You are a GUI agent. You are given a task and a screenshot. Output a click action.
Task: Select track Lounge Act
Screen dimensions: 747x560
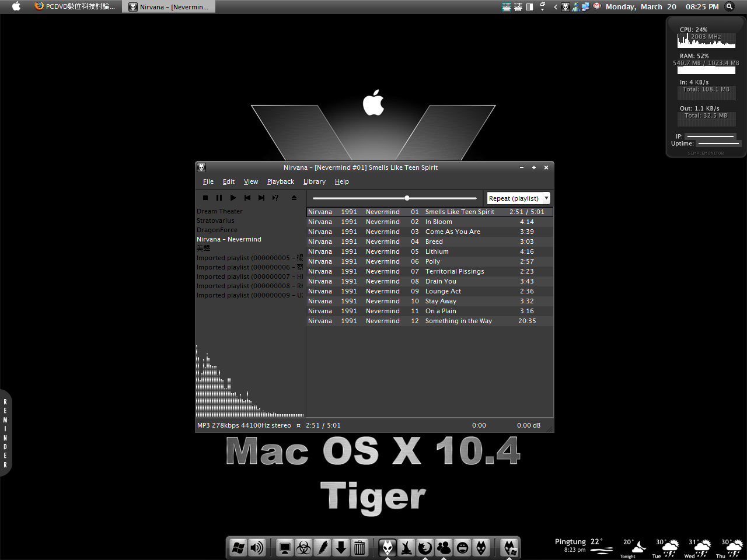(x=430, y=291)
